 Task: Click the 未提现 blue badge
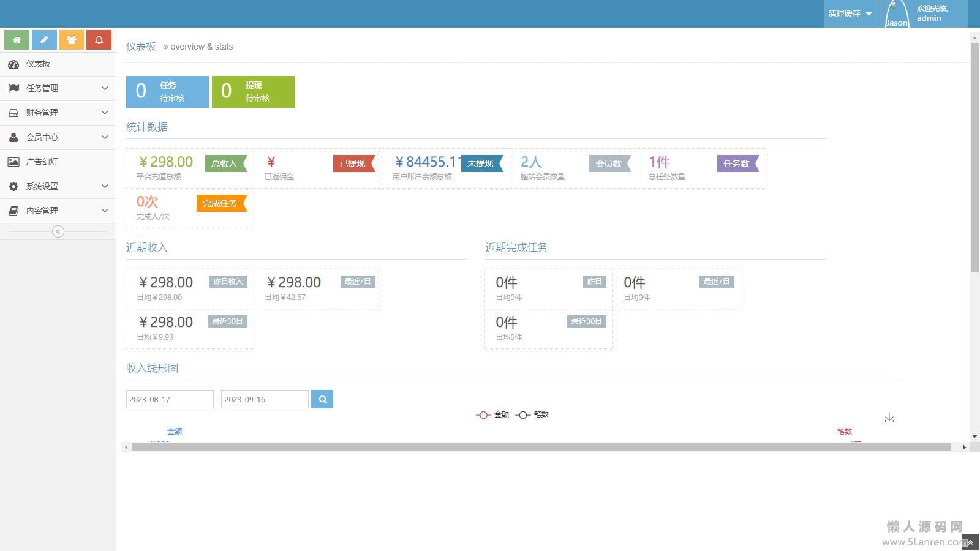(x=482, y=163)
